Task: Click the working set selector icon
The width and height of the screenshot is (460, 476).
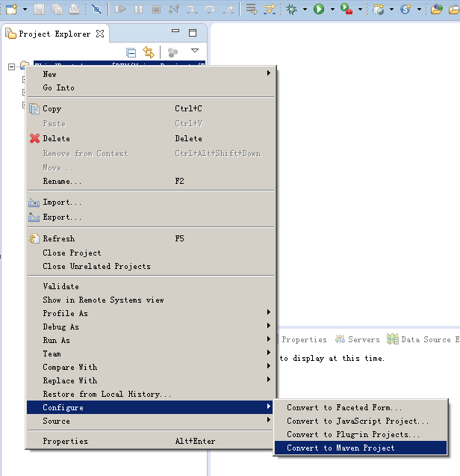Action: click(172, 52)
